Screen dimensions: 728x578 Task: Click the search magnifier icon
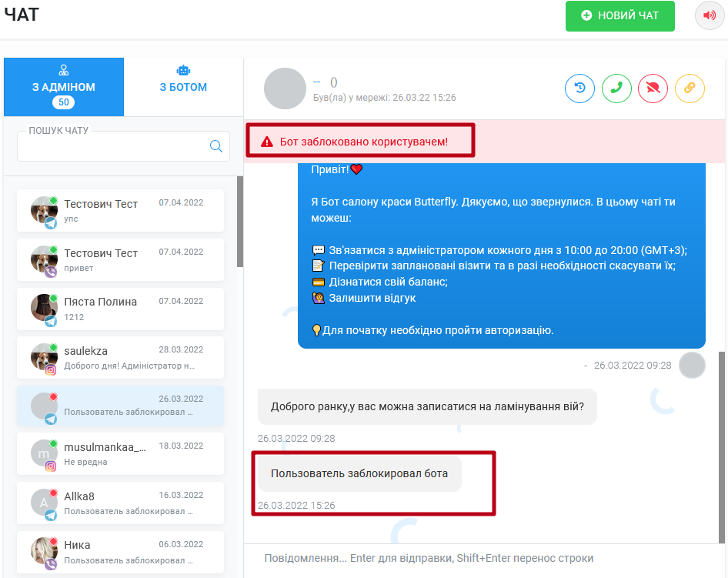click(x=216, y=146)
